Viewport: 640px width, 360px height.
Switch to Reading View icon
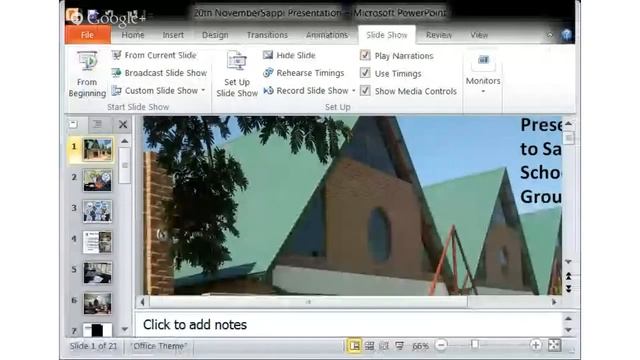384,346
